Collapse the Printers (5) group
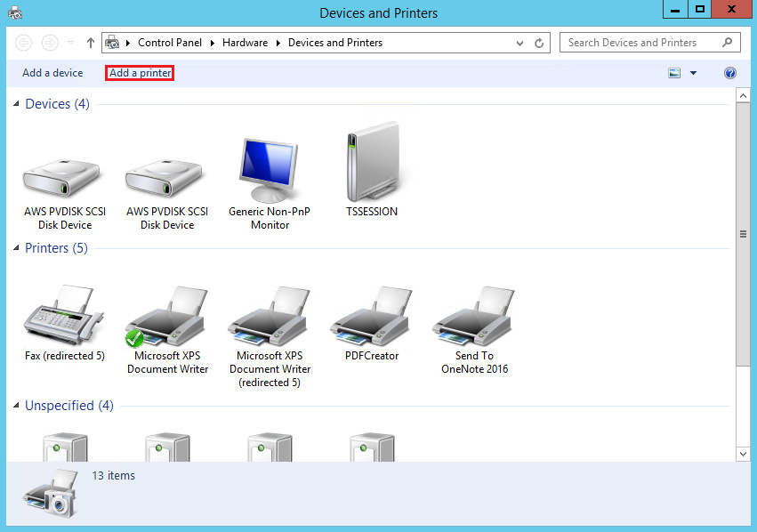 (x=16, y=248)
